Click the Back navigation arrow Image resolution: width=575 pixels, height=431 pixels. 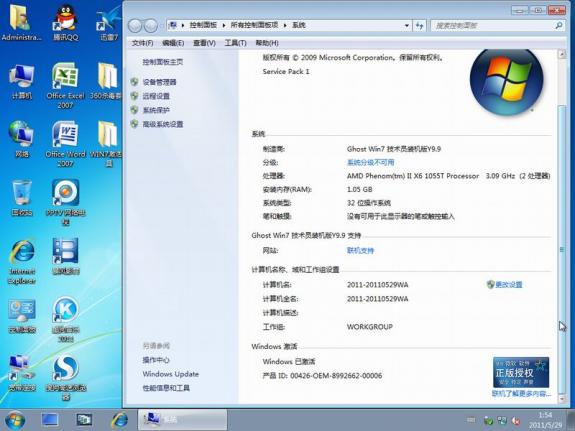coord(135,25)
